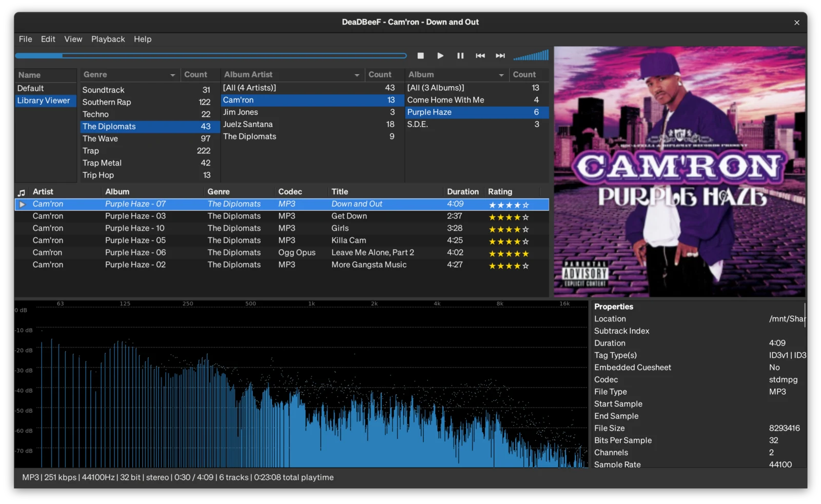Select The Wave genre
821x504 pixels.
[x=149, y=139]
